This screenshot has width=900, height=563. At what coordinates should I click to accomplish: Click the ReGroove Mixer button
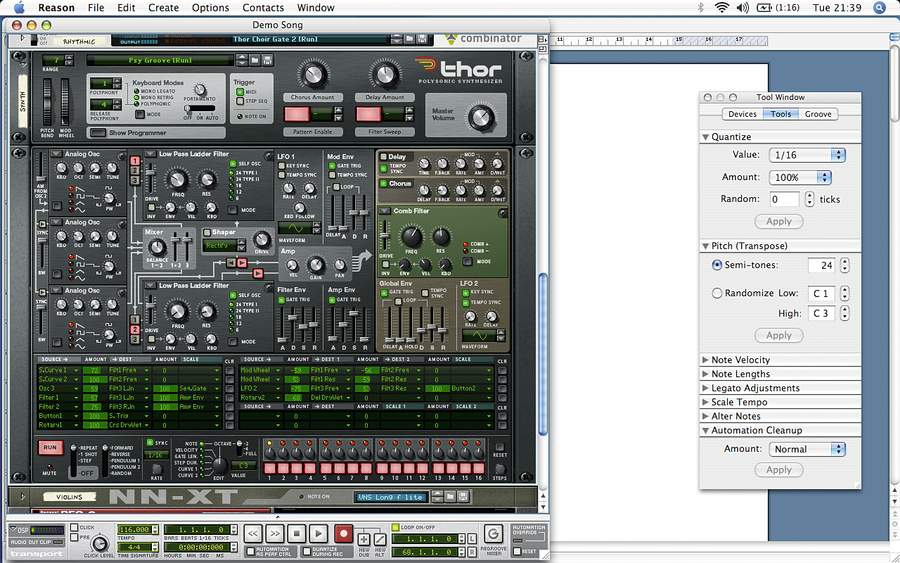[x=492, y=534]
